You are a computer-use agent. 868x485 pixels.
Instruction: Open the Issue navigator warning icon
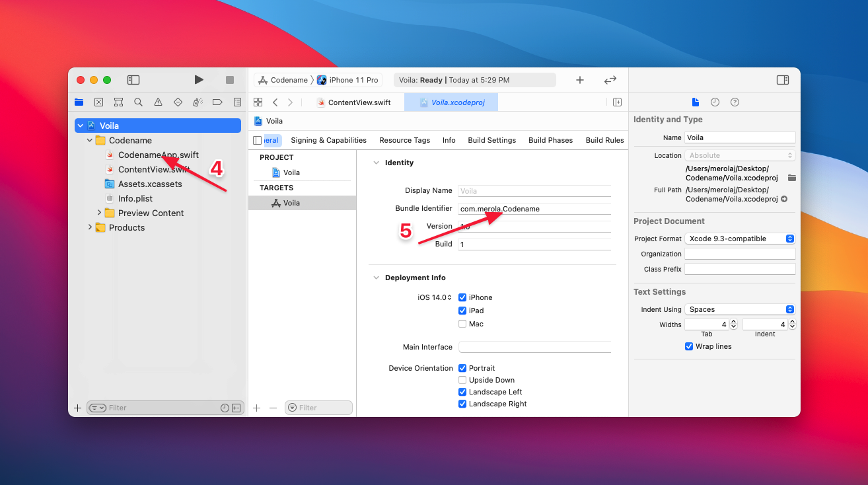pos(158,102)
